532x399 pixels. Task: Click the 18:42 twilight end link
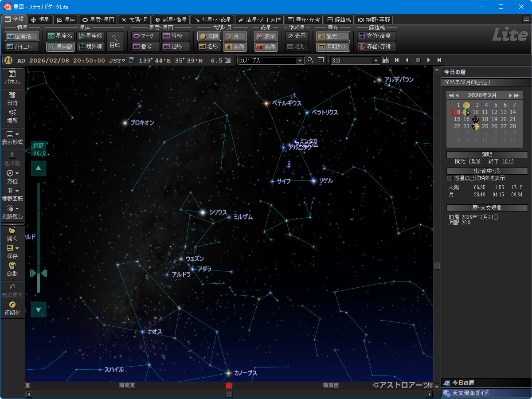tap(508, 161)
